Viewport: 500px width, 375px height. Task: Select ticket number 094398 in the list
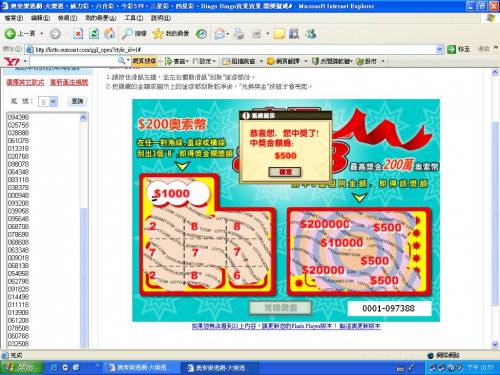pos(18,117)
